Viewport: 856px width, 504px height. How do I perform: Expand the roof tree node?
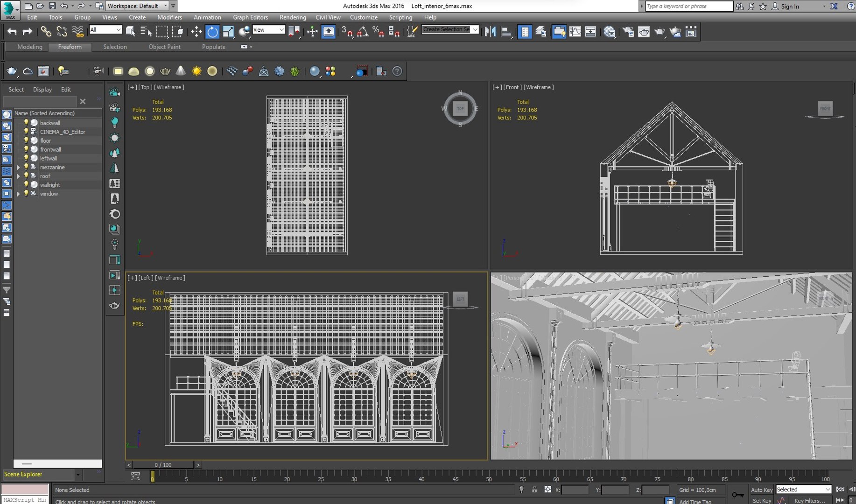pyautogui.click(x=18, y=176)
